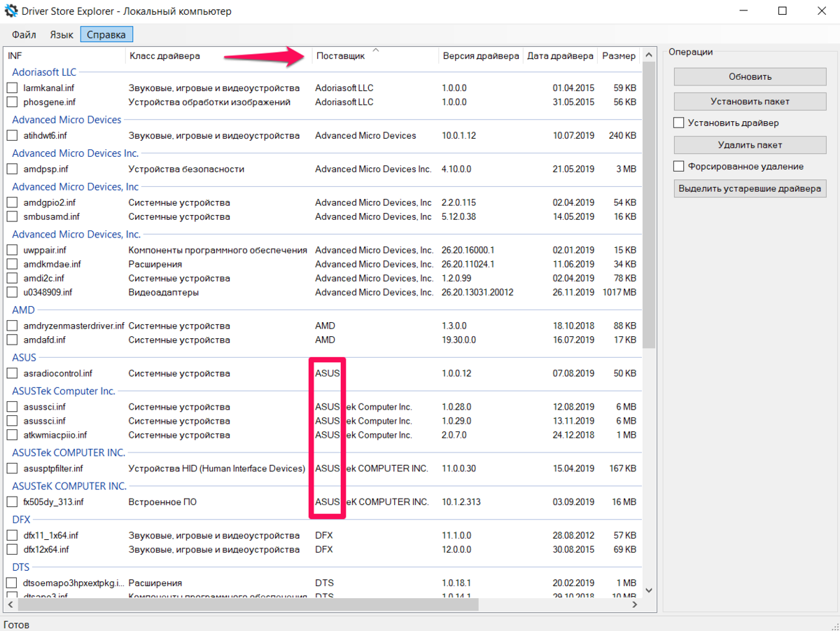Select the 1017 MB size cell
This screenshot has height=631, width=840.
pyautogui.click(x=619, y=292)
